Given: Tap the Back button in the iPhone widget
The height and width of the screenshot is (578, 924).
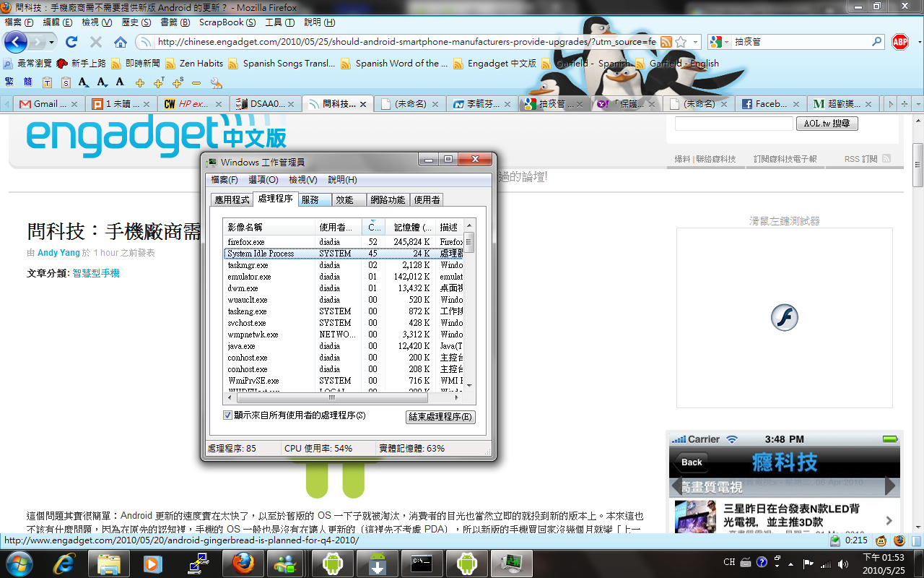Looking at the screenshot, I should coord(692,462).
